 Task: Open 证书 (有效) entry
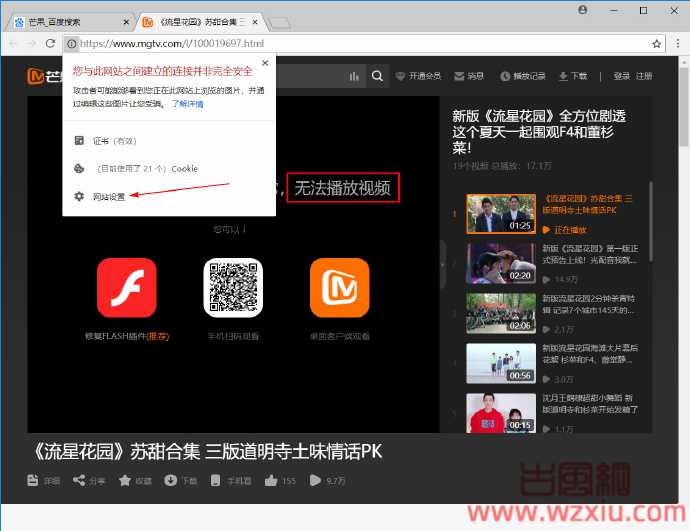pyautogui.click(x=114, y=141)
